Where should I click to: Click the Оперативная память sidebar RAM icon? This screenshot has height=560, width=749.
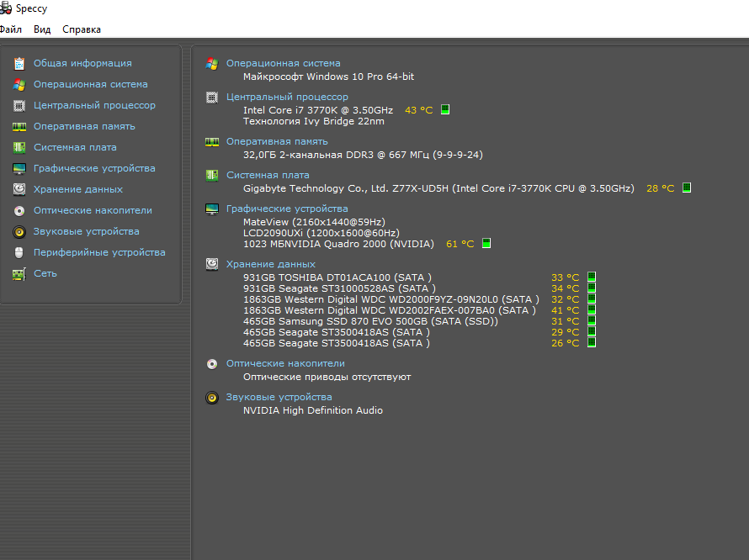(x=19, y=126)
